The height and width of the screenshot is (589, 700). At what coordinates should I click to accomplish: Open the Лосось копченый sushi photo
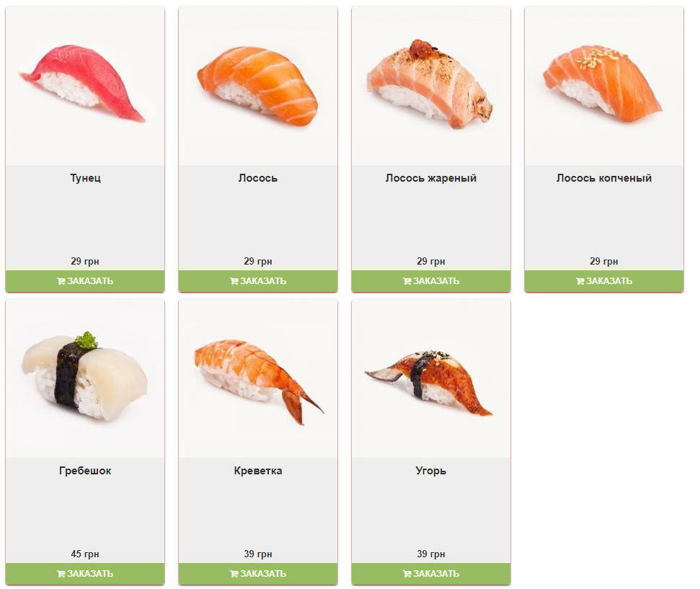pos(604,86)
